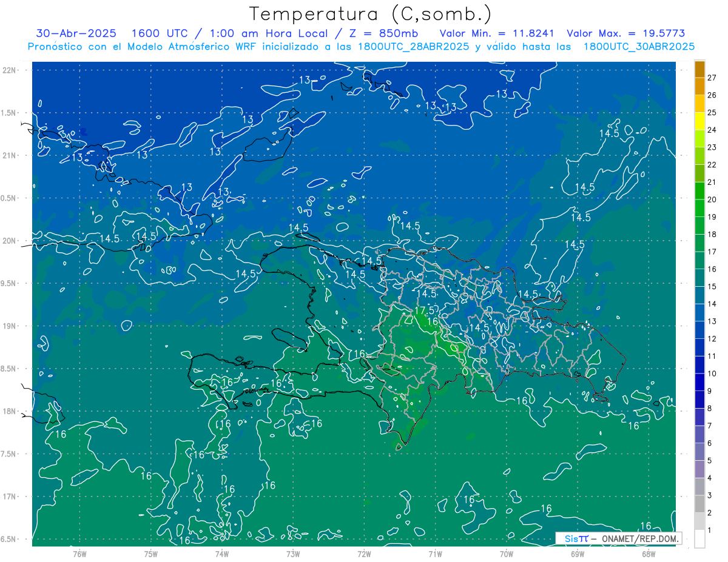Click the "25" label on the color scale

click(712, 113)
